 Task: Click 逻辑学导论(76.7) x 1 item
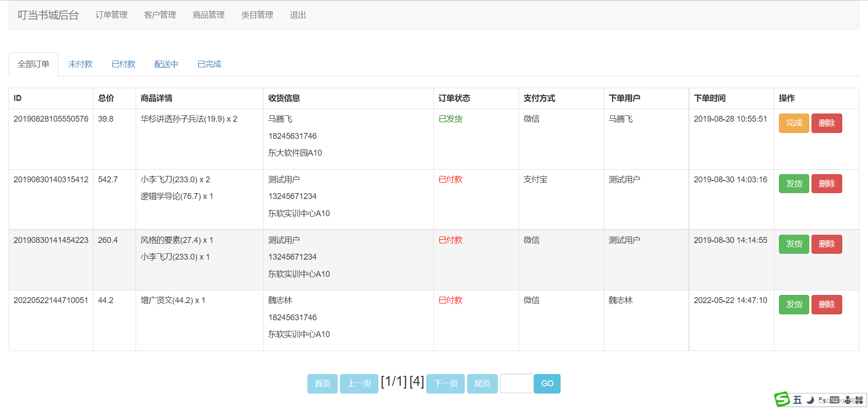pos(177,196)
